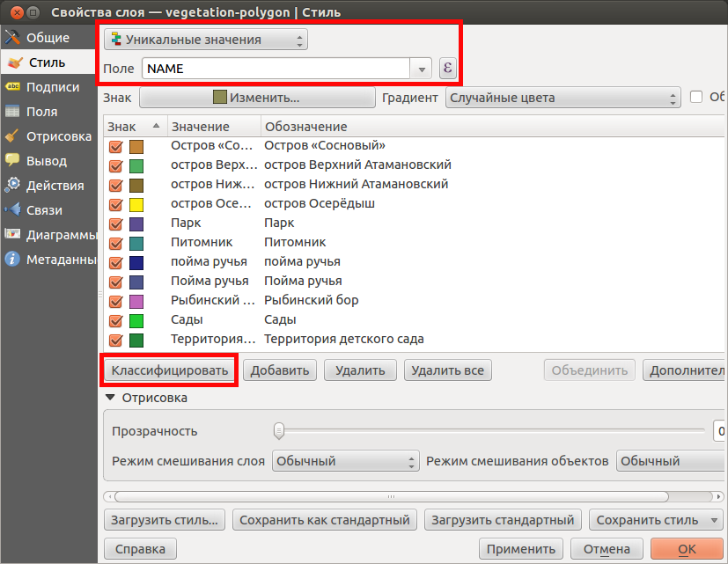
Task: Expand the Поле NAME combo arrow
Action: pyautogui.click(x=421, y=69)
